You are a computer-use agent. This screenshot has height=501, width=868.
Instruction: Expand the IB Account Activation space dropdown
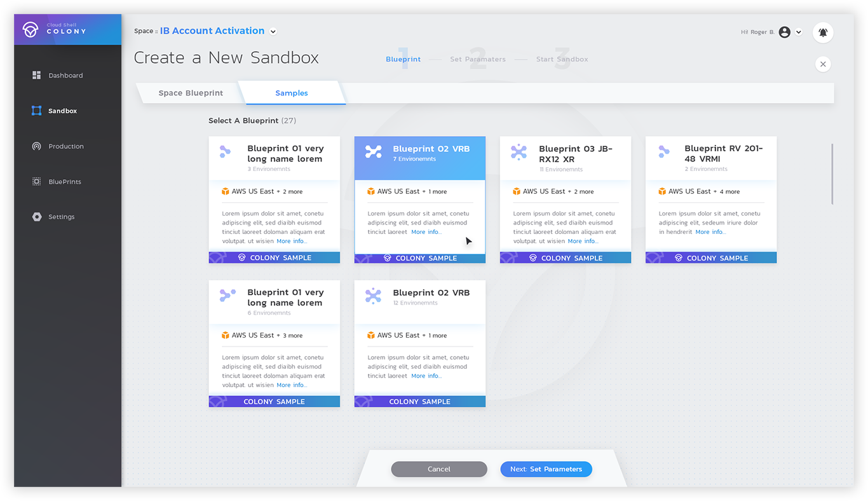pos(273,31)
